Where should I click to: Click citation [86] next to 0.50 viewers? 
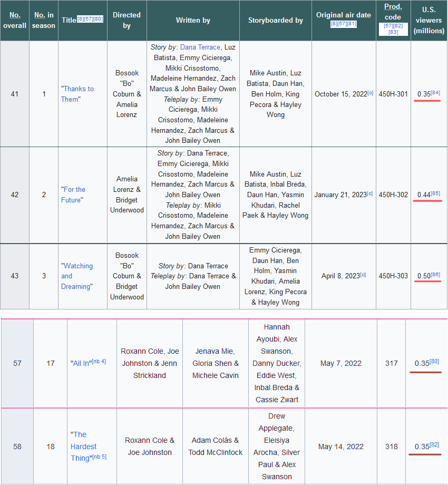[x=435, y=274]
